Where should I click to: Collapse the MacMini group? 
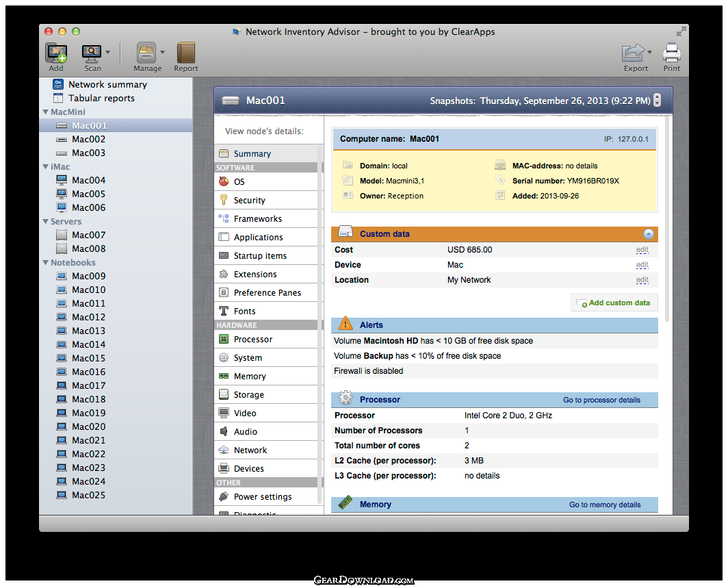(x=45, y=112)
